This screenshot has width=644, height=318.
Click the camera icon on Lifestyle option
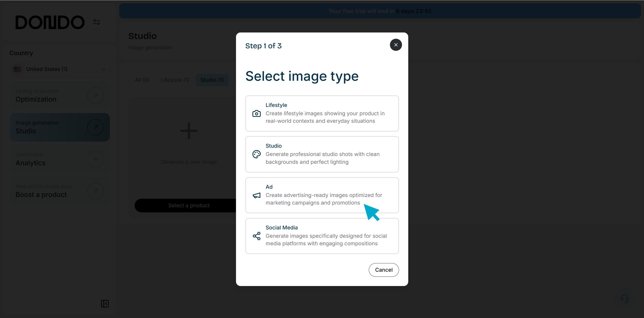coord(256,113)
